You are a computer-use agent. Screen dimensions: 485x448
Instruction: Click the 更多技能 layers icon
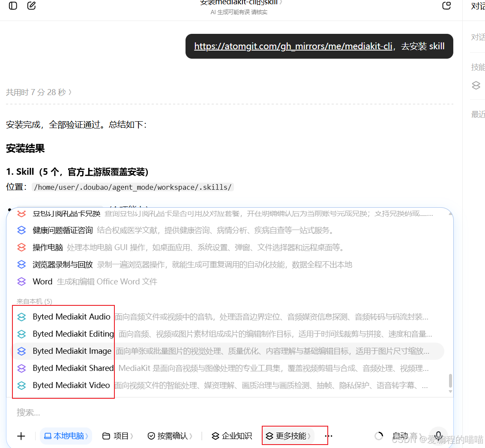pyautogui.click(x=269, y=436)
